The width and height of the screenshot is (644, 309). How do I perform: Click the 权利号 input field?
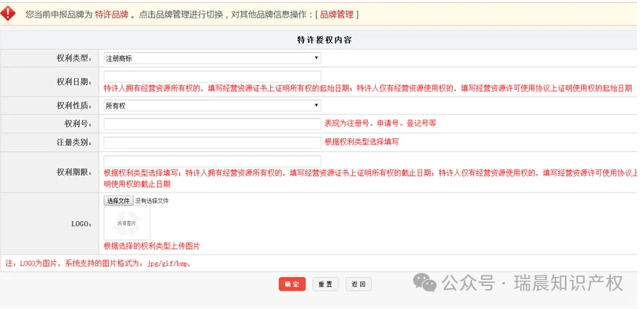point(212,123)
